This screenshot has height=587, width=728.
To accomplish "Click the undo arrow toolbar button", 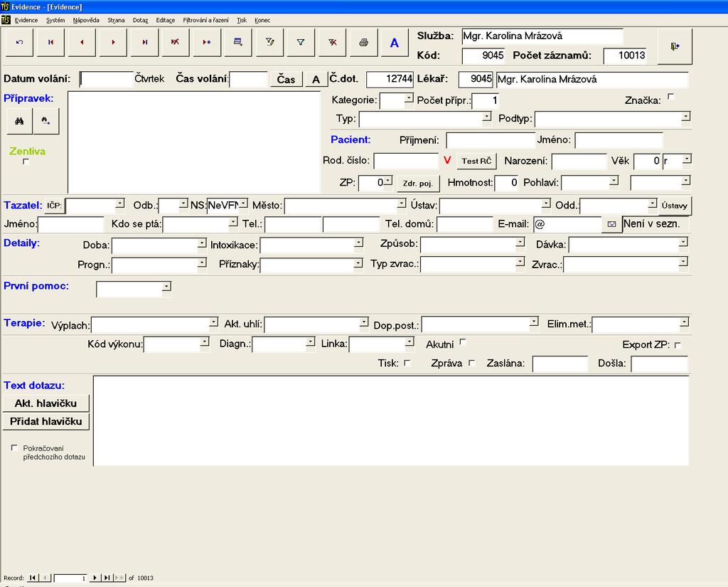I will tap(19, 42).
